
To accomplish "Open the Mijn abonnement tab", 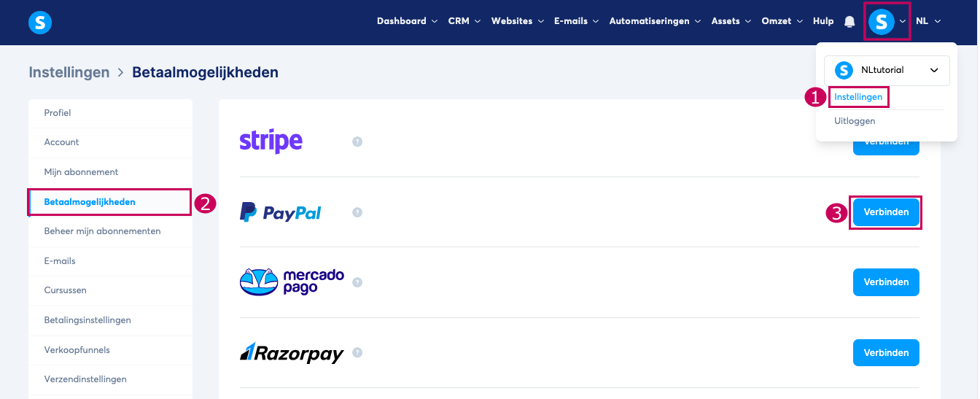I will [110, 172].
